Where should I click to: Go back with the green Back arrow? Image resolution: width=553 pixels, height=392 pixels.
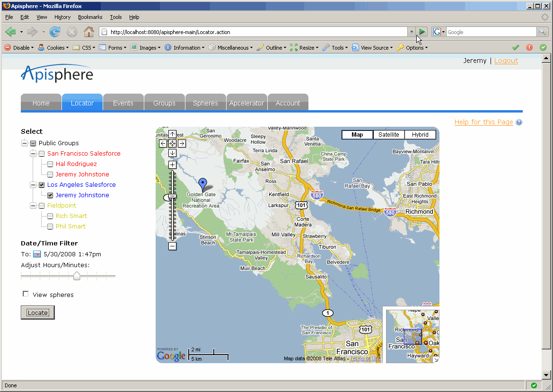(x=10, y=32)
